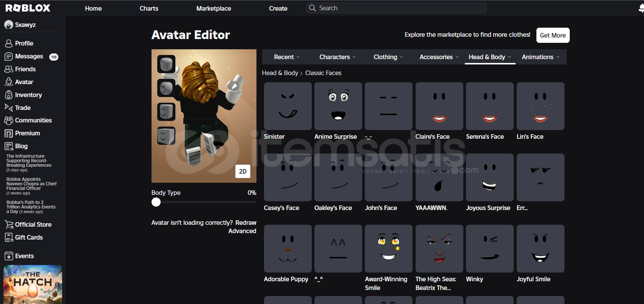
Task: Equip Serena's Face
Action: coord(490,106)
